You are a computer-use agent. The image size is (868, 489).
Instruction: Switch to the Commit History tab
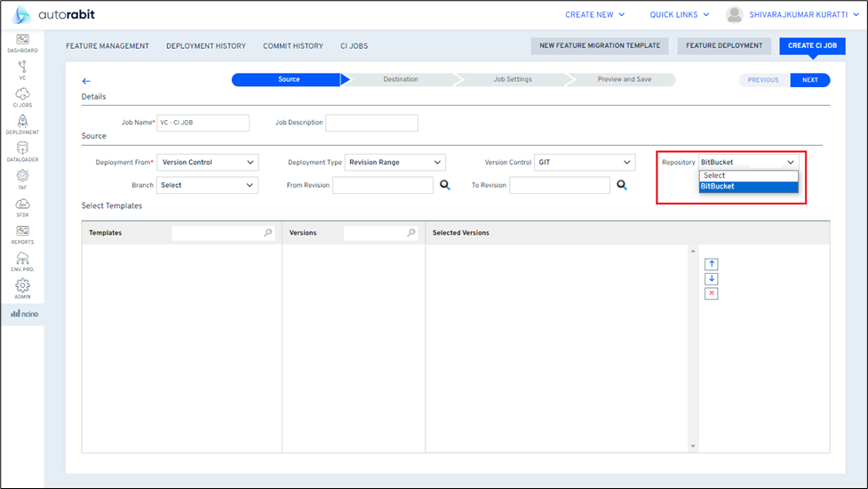(x=292, y=46)
